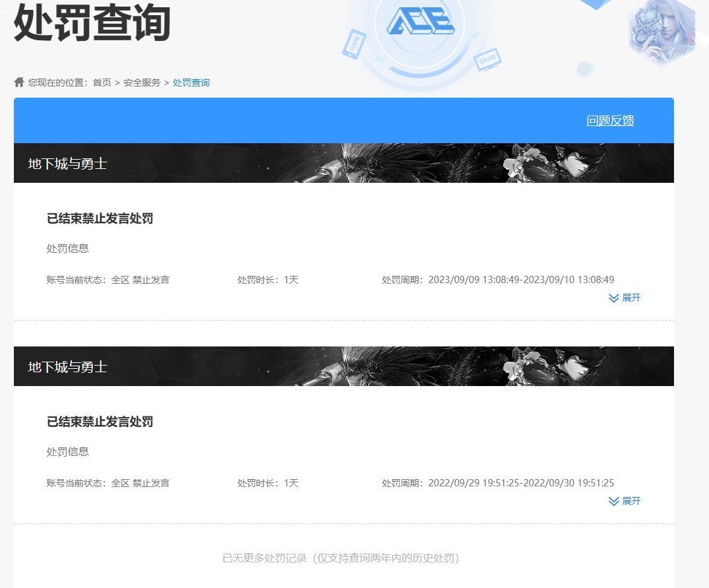Open the 首页 breadcrumb link

click(x=102, y=82)
